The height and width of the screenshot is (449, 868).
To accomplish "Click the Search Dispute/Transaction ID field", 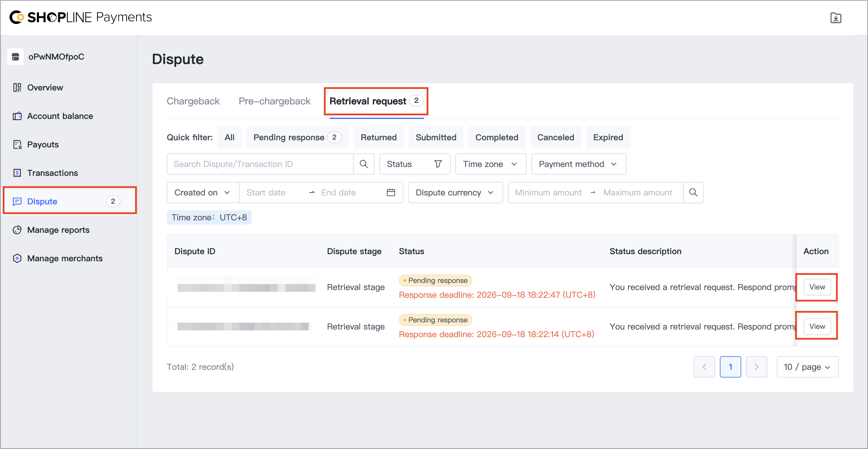I will point(260,164).
